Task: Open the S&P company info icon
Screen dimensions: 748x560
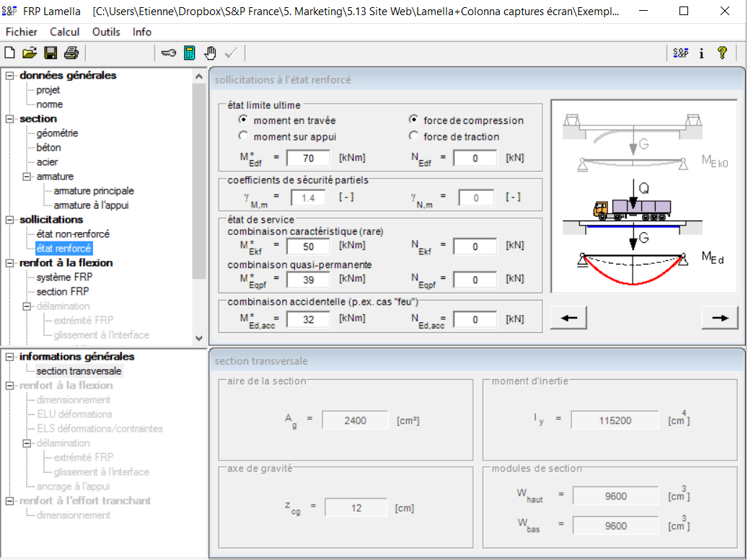Action: point(680,53)
